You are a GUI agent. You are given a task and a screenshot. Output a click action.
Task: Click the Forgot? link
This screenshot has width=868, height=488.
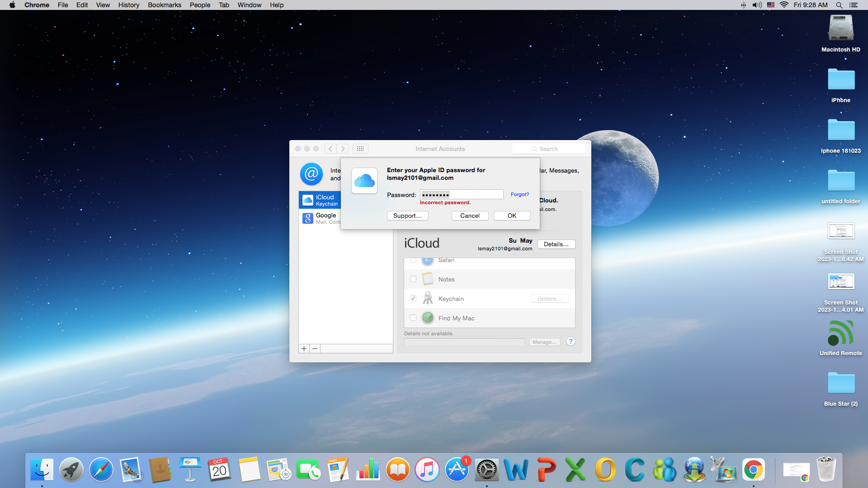pos(519,194)
